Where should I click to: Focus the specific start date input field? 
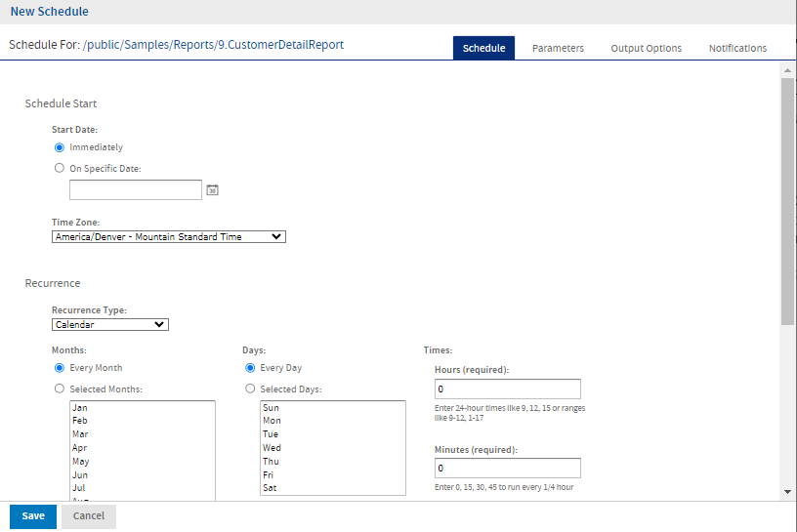(x=136, y=189)
